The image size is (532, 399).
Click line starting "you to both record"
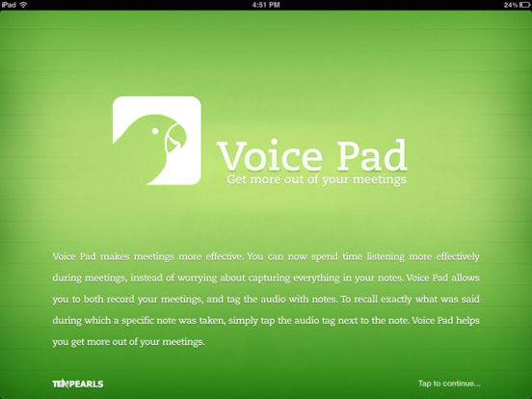tap(266, 300)
